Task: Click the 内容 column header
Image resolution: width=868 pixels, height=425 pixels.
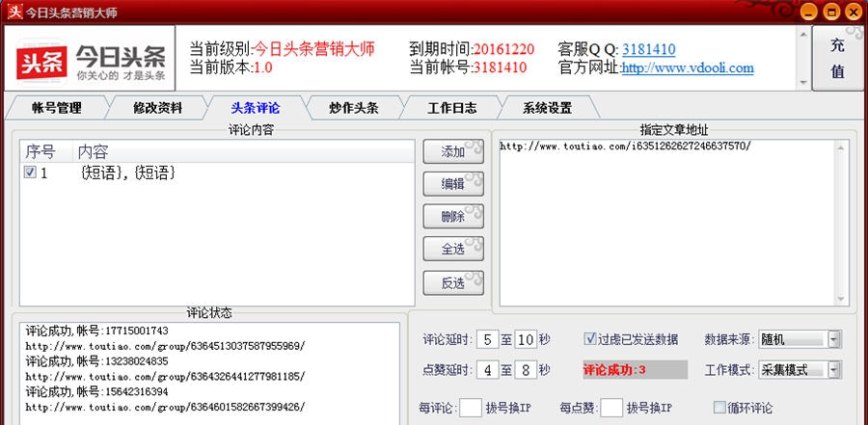Action: (x=243, y=151)
